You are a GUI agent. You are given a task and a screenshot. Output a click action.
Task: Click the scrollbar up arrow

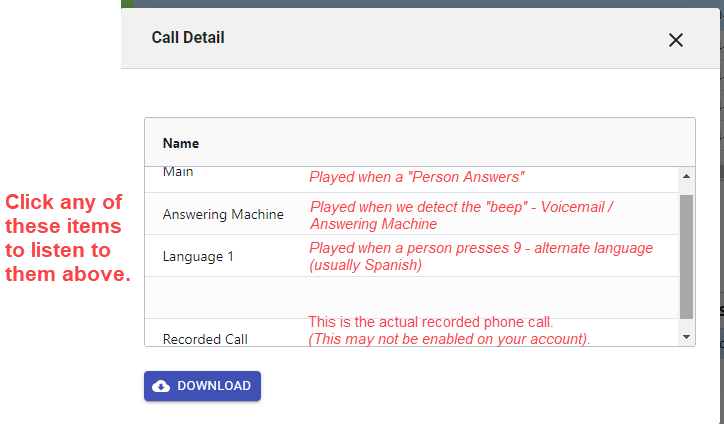point(686,177)
